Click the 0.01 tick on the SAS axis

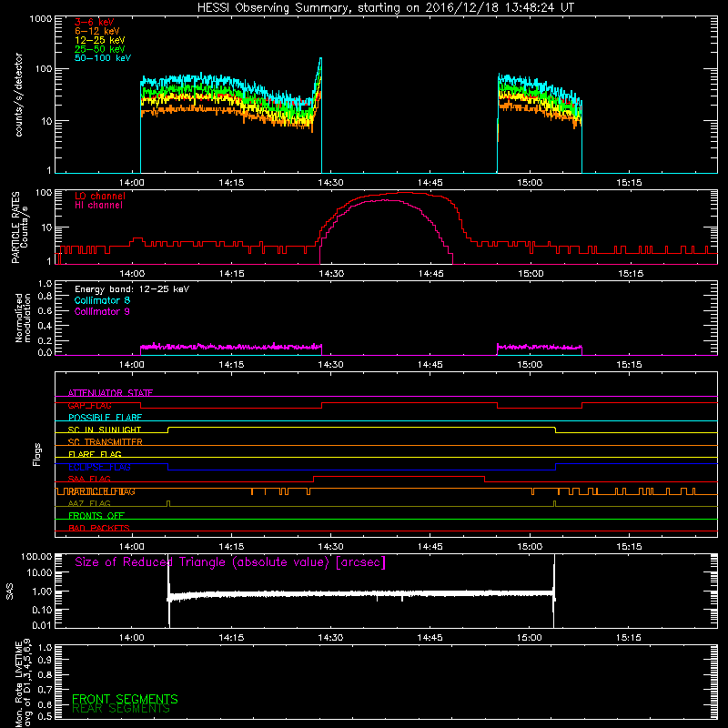[x=42, y=625]
